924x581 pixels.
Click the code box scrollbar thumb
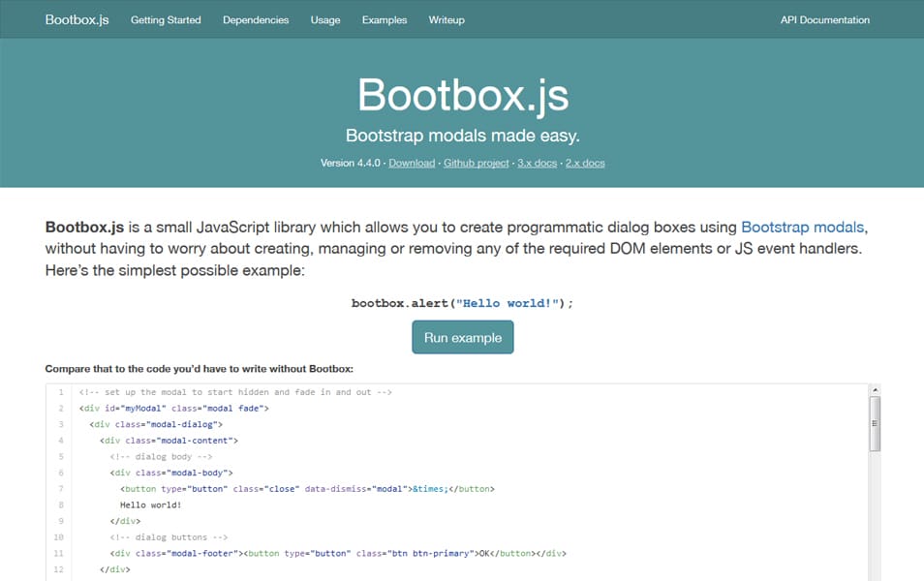point(876,424)
